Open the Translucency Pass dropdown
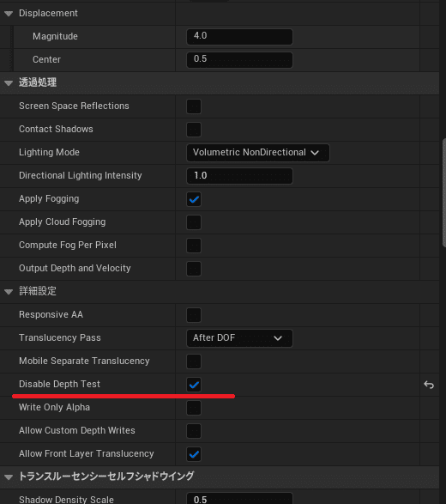This screenshot has height=504, width=446. pos(239,338)
